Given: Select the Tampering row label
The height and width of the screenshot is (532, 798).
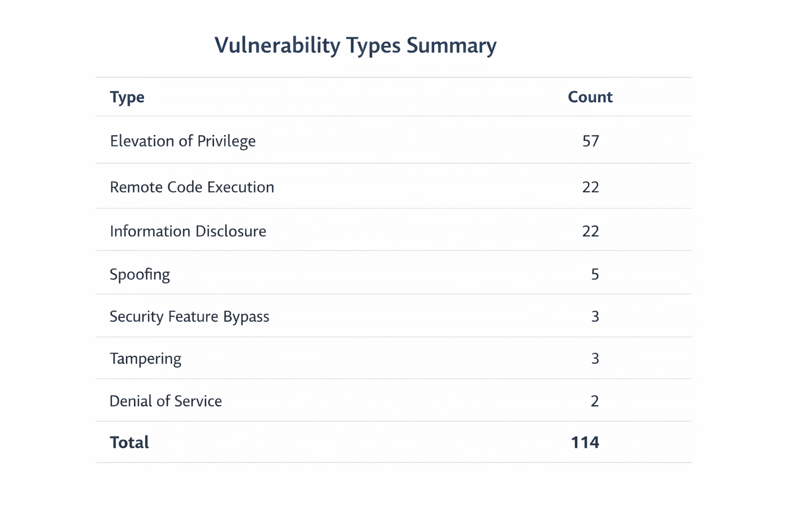Looking at the screenshot, I should [x=145, y=358].
